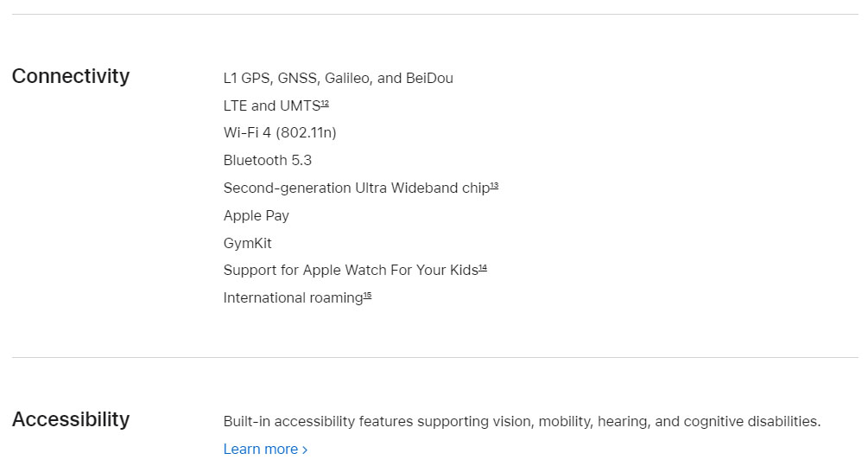Open footnote 13 after Ultra Wideband chip
The width and height of the screenshot is (868, 466).
pos(495,186)
